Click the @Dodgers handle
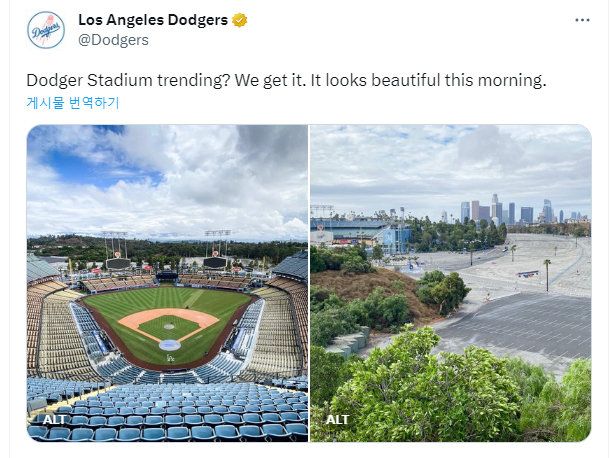Image resolution: width=611 pixels, height=458 pixels. pos(113,40)
